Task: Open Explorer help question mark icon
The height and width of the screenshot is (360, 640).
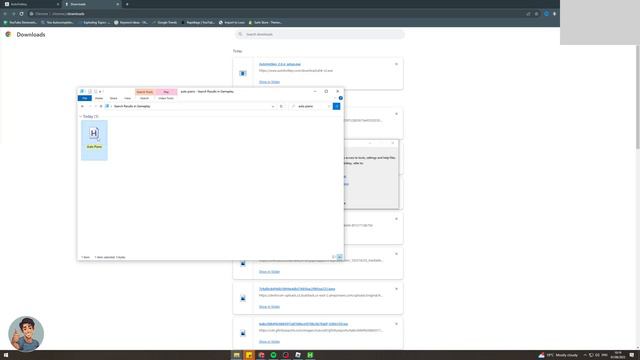Action: [341, 98]
